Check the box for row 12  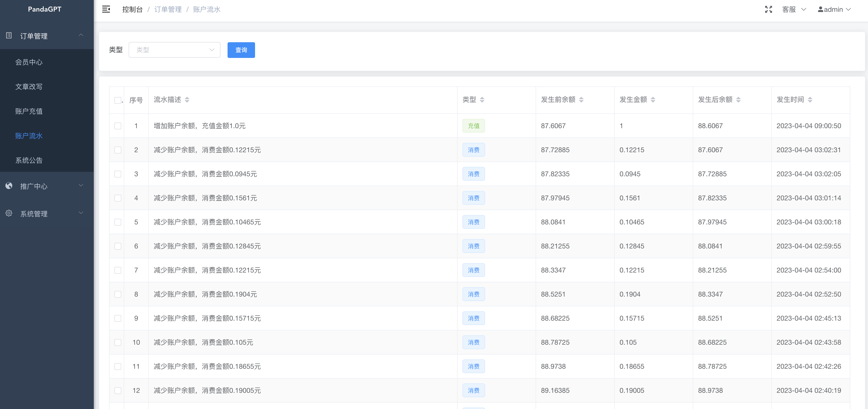[x=118, y=391]
